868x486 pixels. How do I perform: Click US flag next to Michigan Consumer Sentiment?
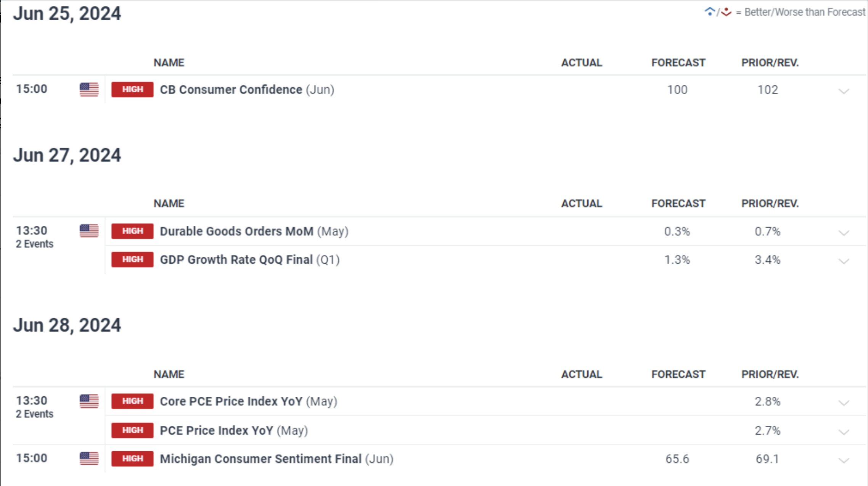pos(89,458)
